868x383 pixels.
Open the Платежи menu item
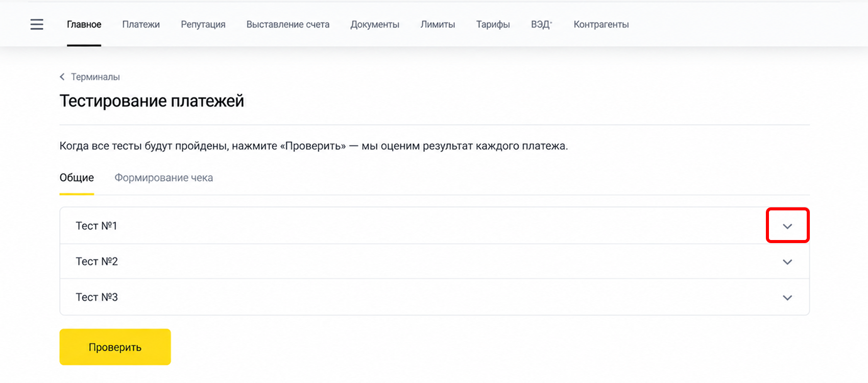pos(141,25)
